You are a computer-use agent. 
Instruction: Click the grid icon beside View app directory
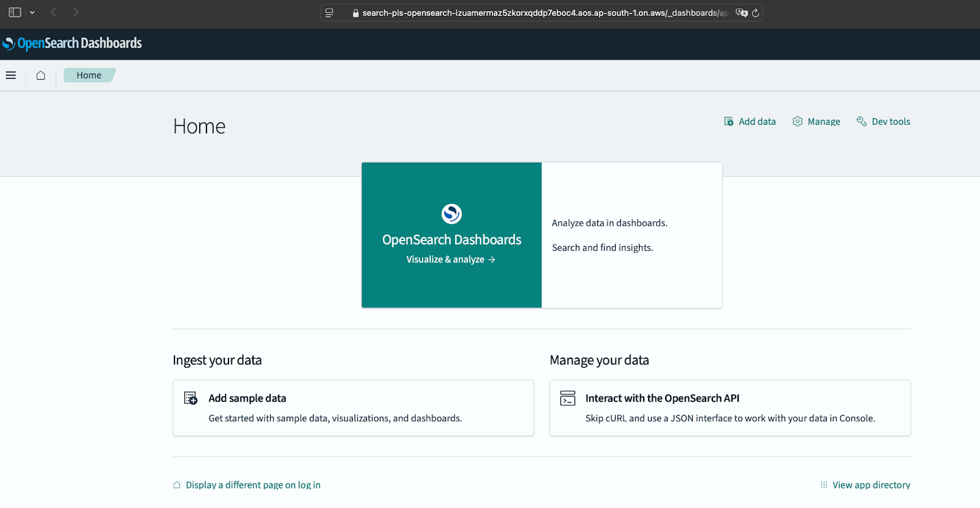pyautogui.click(x=824, y=485)
